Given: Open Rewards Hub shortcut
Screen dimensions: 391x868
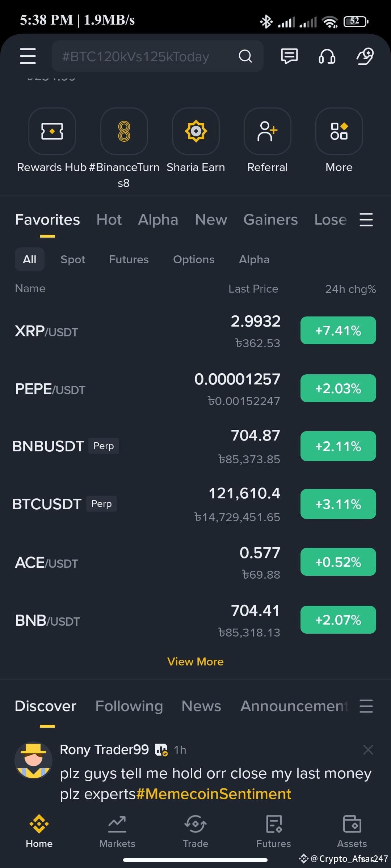Looking at the screenshot, I should coord(52,131).
